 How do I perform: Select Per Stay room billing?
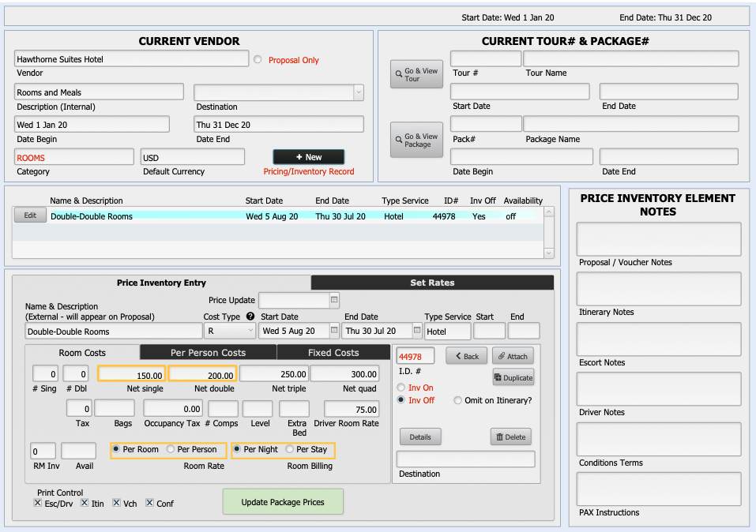tap(290, 448)
